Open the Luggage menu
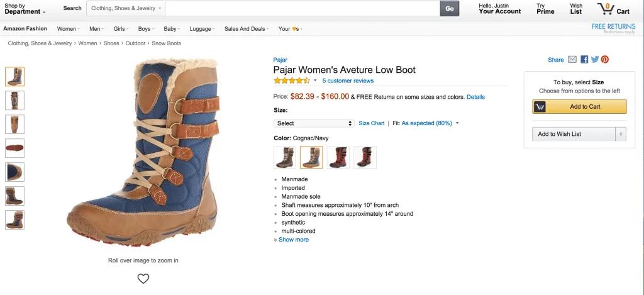644x295 pixels. [202, 29]
